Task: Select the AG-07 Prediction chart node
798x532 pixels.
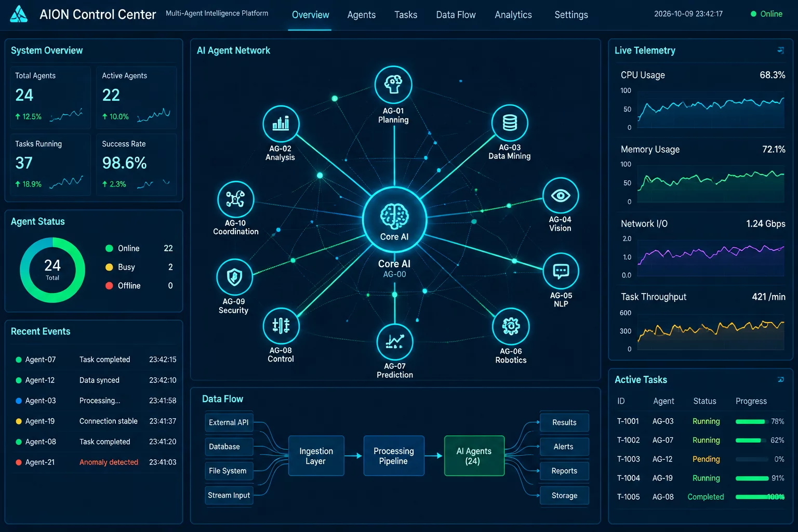Action: pyautogui.click(x=395, y=342)
